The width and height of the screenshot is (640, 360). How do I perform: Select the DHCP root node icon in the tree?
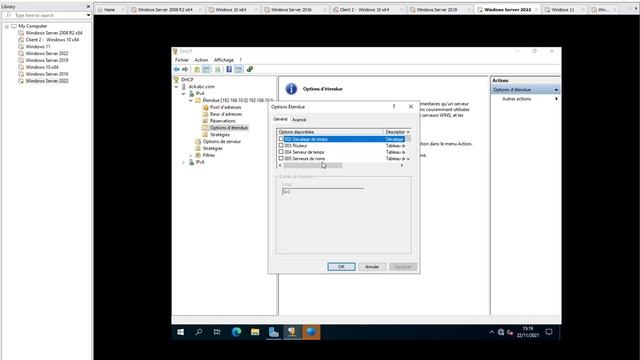coord(176,80)
